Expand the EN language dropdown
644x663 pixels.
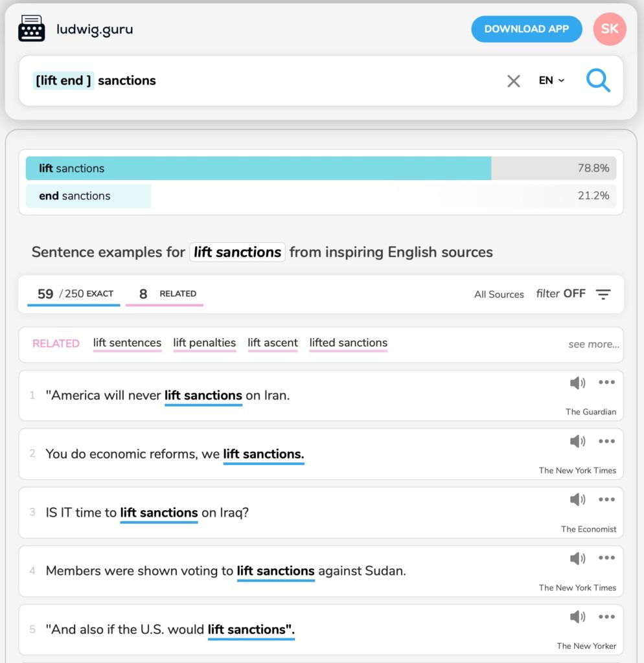point(551,81)
